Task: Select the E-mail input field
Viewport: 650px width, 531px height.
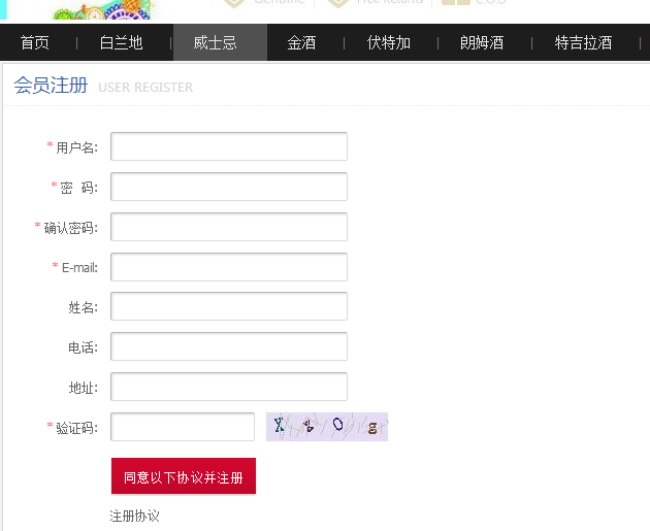Action: point(229,267)
